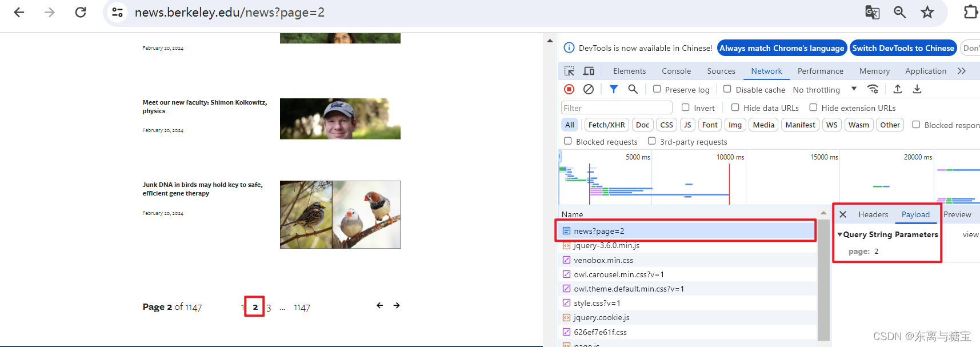The height and width of the screenshot is (347, 980).
Task: Import HAR file upload icon
Action: 898,89
